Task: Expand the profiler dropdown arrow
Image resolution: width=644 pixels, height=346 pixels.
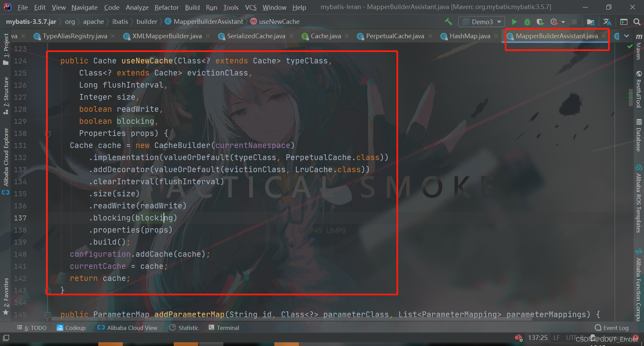Action: [563, 22]
